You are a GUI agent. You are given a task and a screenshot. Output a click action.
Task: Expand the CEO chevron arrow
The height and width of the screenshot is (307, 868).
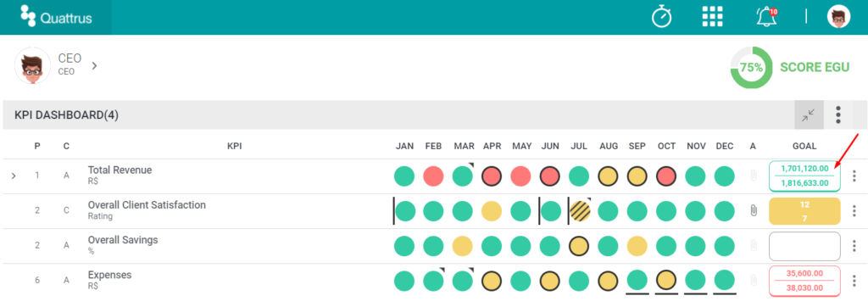[x=94, y=65]
